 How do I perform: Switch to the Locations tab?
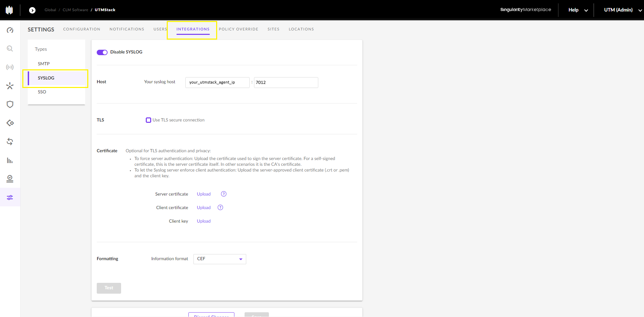pos(301,29)
